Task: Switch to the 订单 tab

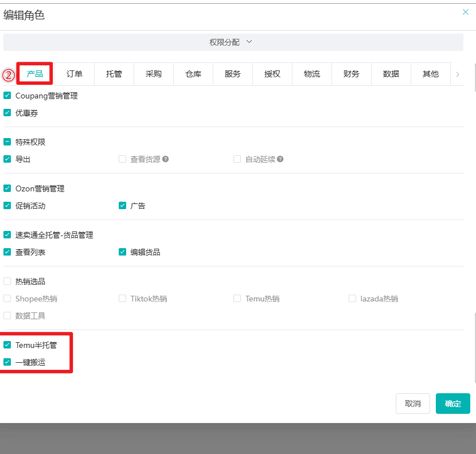Action: [x=74, y=74]
